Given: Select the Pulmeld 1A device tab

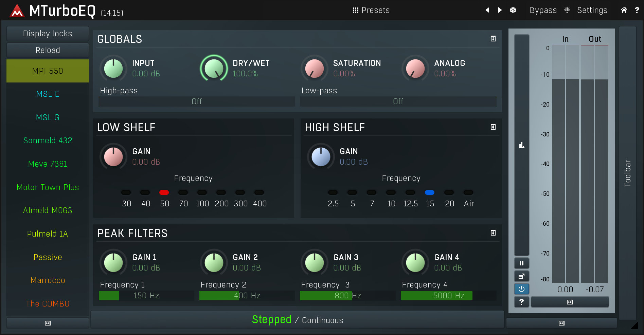Looking at the screenshot, I should tap(48, 234).
